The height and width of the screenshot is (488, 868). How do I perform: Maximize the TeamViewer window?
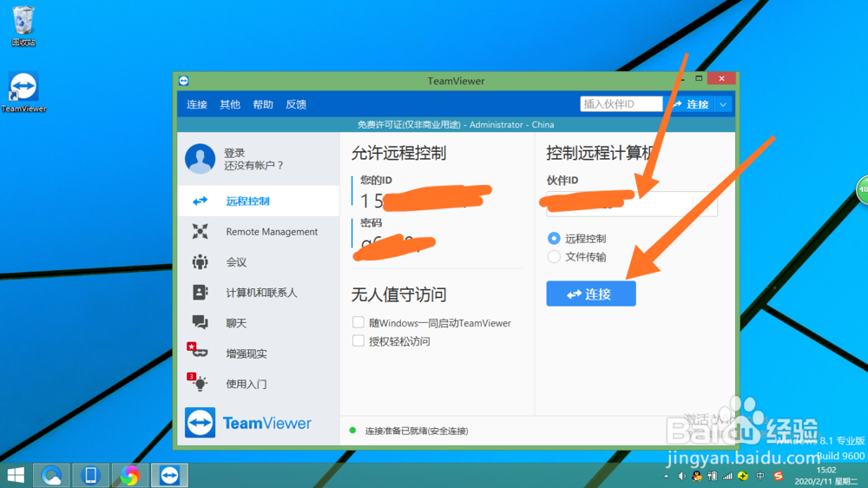(x=699, y=79)
